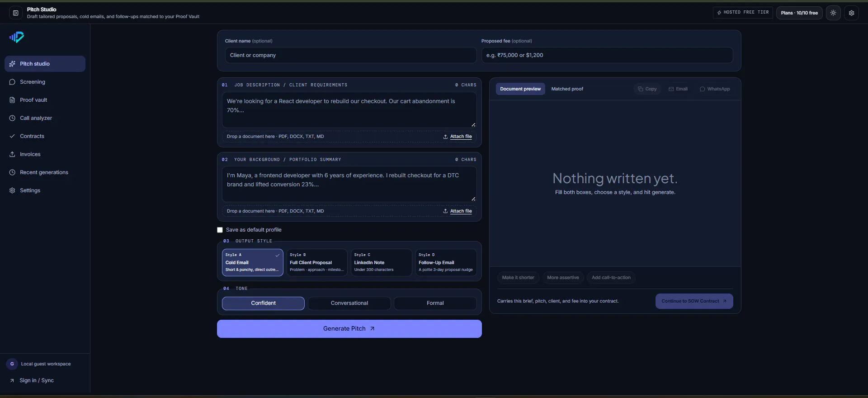Choose the Conversational tone
The height and width of the screenshot is (398, 868).
coord(349,303)
